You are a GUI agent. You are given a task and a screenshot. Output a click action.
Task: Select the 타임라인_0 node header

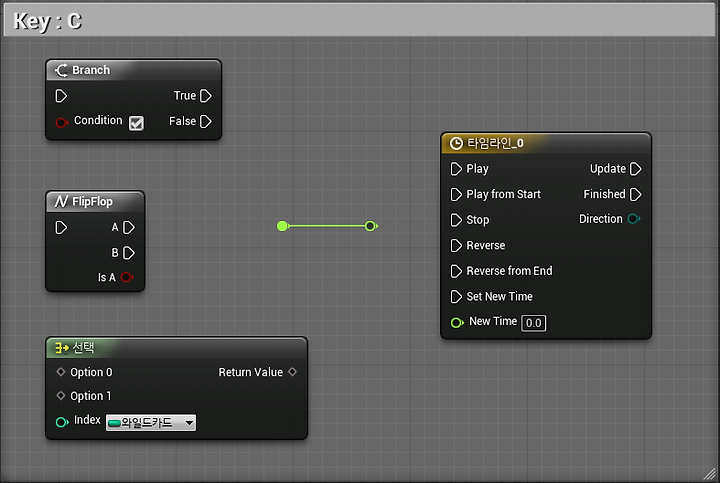tap(546, 144)
